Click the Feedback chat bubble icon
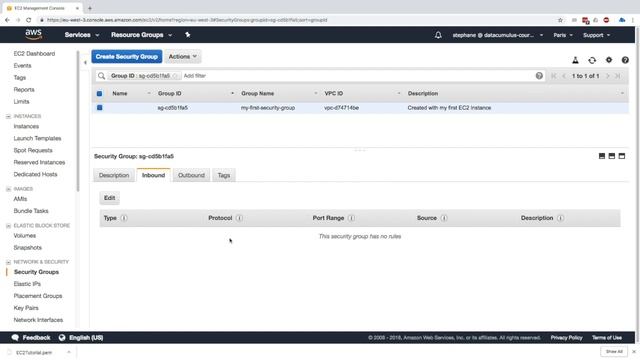 (x=15, y=338)
